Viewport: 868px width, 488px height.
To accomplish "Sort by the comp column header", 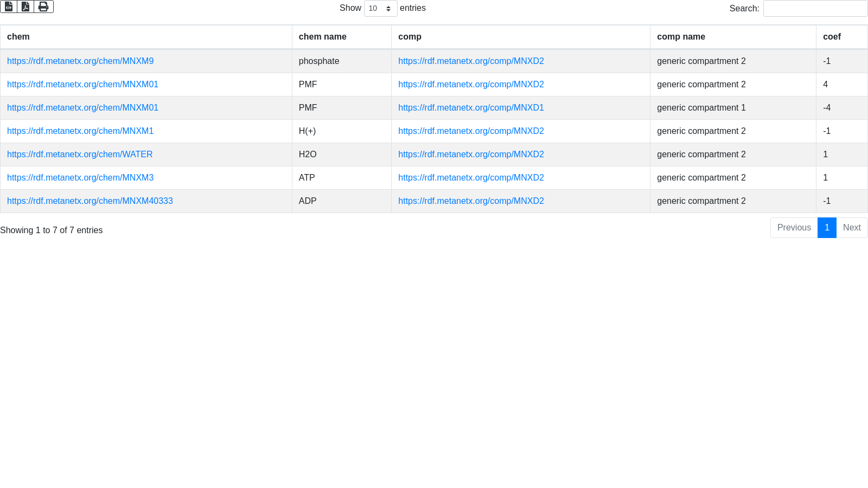I will pyautogui.click(x=410, y=37).
